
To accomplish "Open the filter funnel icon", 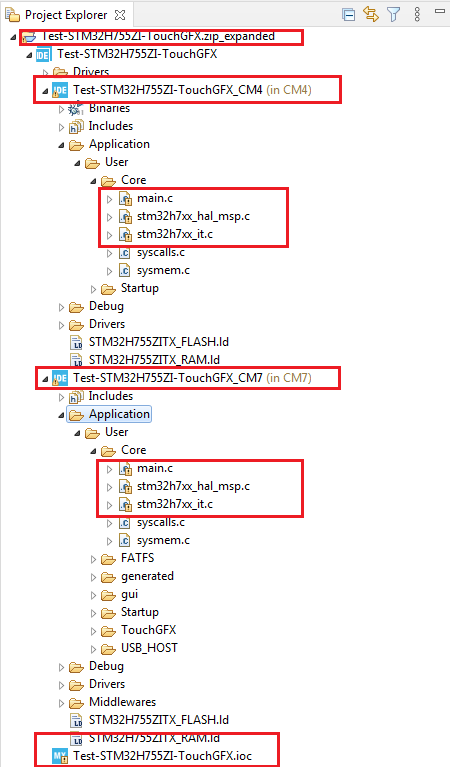I will (x=393, y=14).
